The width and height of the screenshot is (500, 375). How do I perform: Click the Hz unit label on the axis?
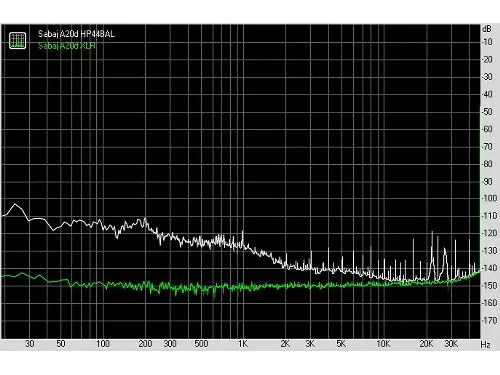[x=486, y=344]
